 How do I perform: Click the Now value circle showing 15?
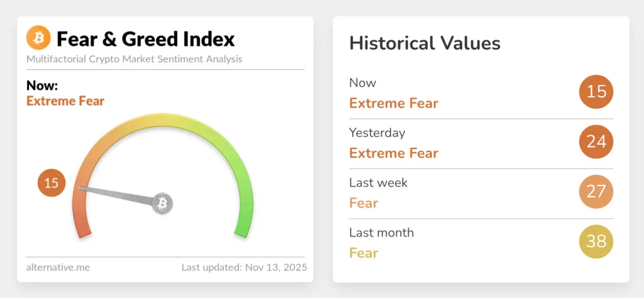pyautogui.click(x=596, y=92)
